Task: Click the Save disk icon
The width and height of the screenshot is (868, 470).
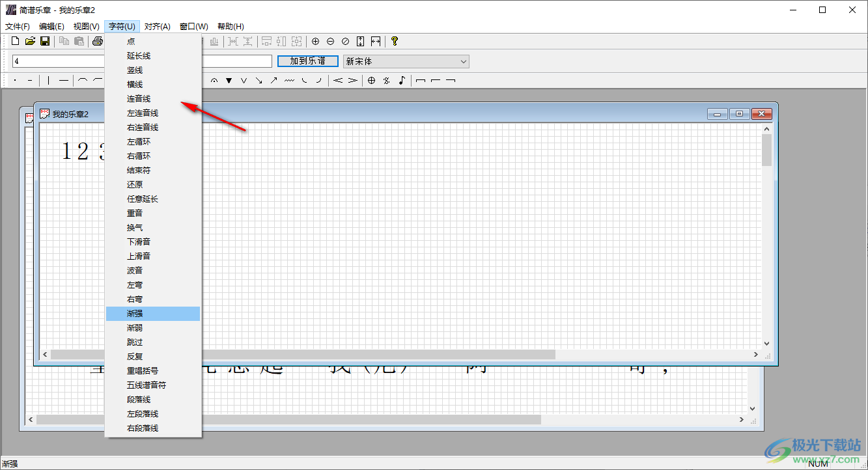Action: 45,42
